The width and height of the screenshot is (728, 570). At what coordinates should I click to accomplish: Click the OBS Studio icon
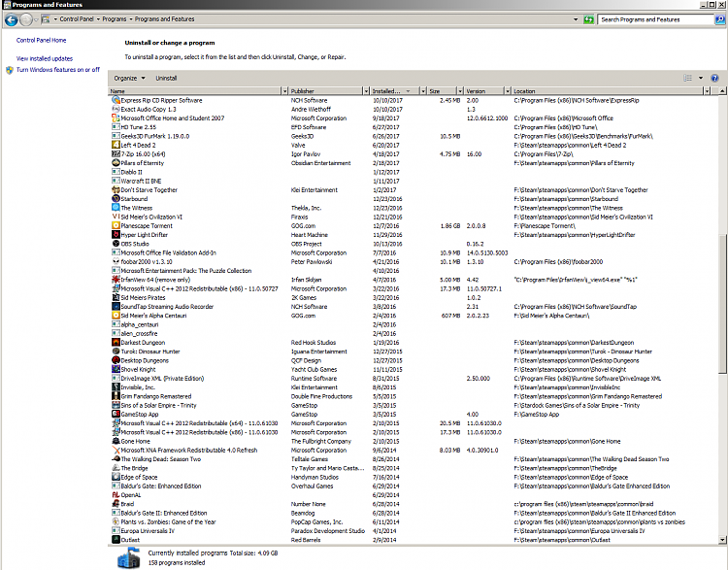[116, 244]
